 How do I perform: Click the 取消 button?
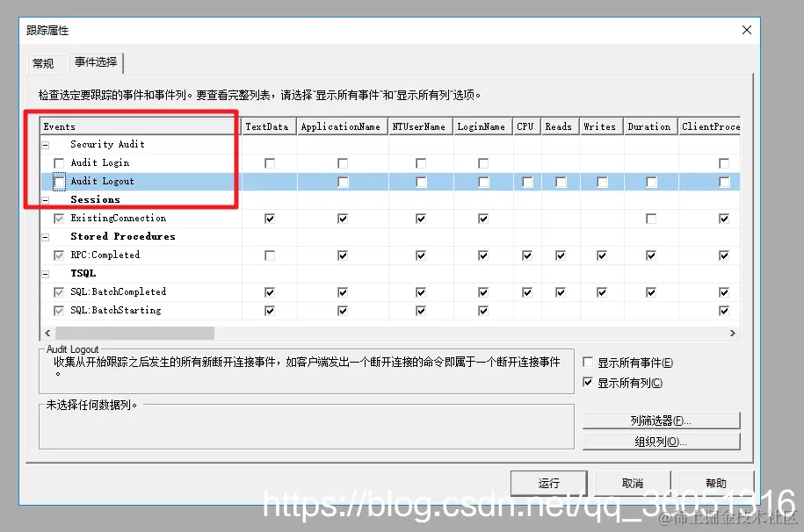point(633,484)
